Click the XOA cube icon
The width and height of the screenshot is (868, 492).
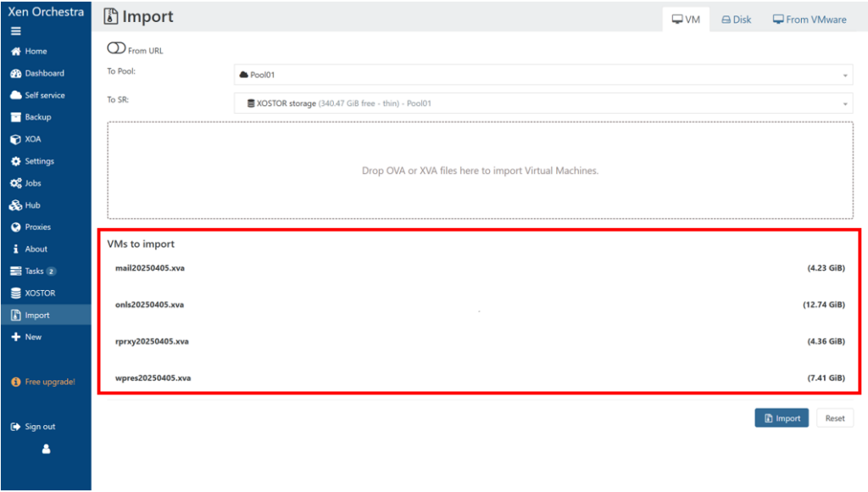(15, 139)
